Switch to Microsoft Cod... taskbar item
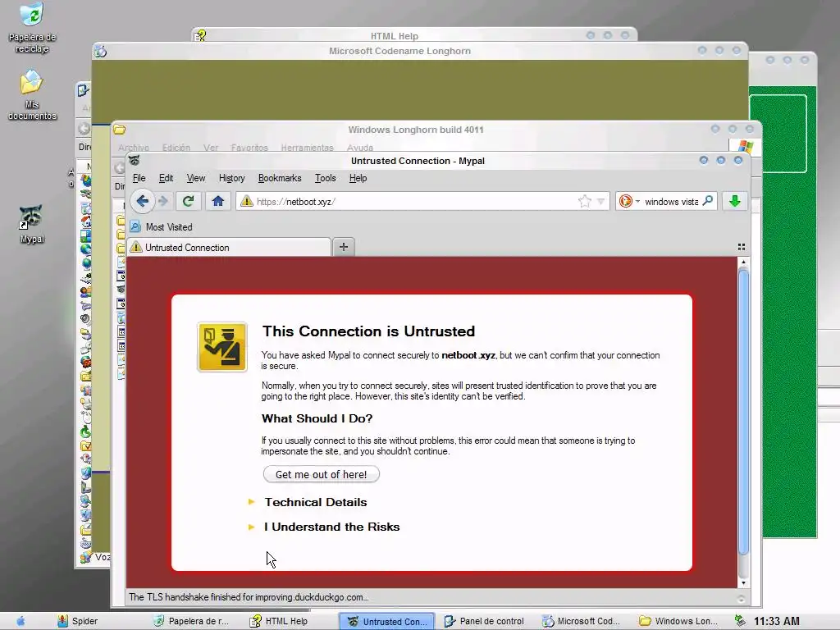The height and width of the screenshot is (630, 840). pos(582,621)
